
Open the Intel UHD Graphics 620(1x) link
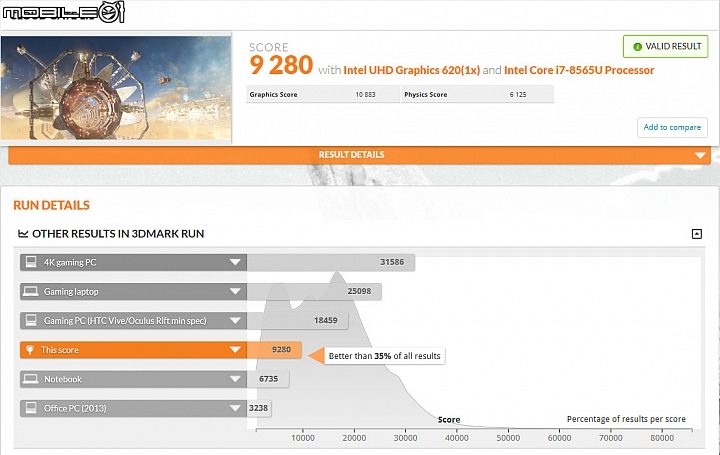click(411, 70)
